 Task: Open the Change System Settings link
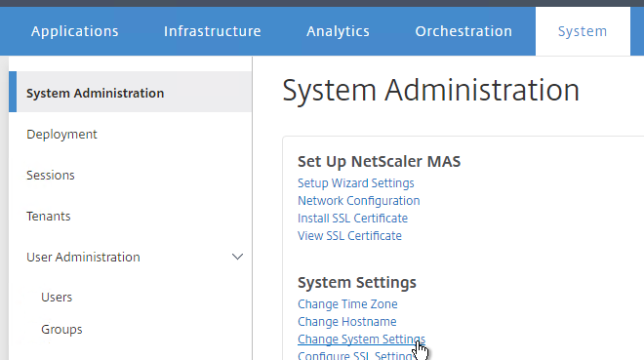(361, 340)
